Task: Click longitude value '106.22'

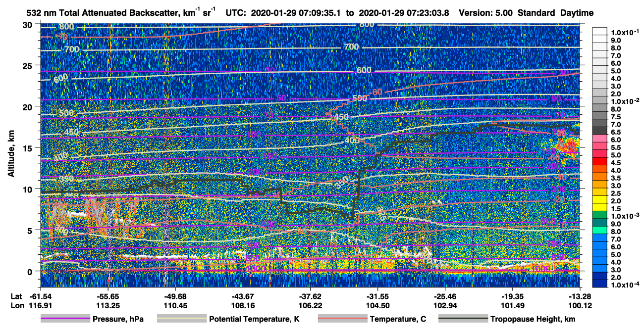Action: click(x=310, y=306)
